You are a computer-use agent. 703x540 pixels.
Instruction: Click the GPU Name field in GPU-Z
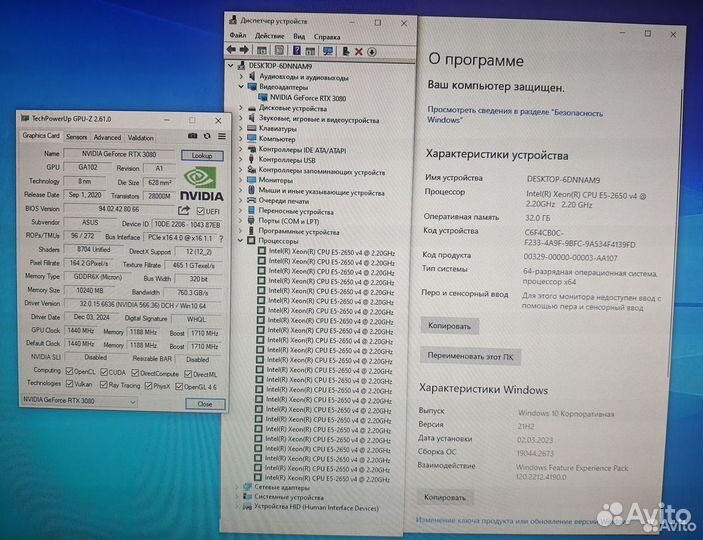(119, 154)
